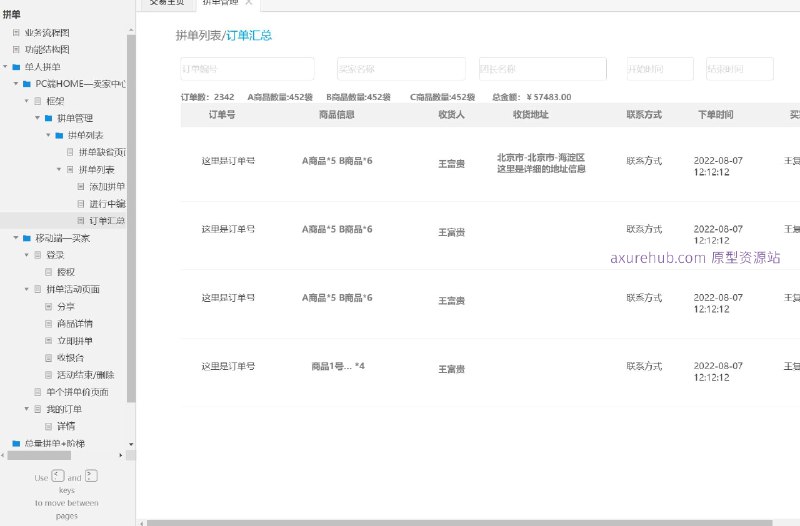
Task: Collapse the 我的订单 tree arrow
Action: pyautogui.click(x=27, y=409)
